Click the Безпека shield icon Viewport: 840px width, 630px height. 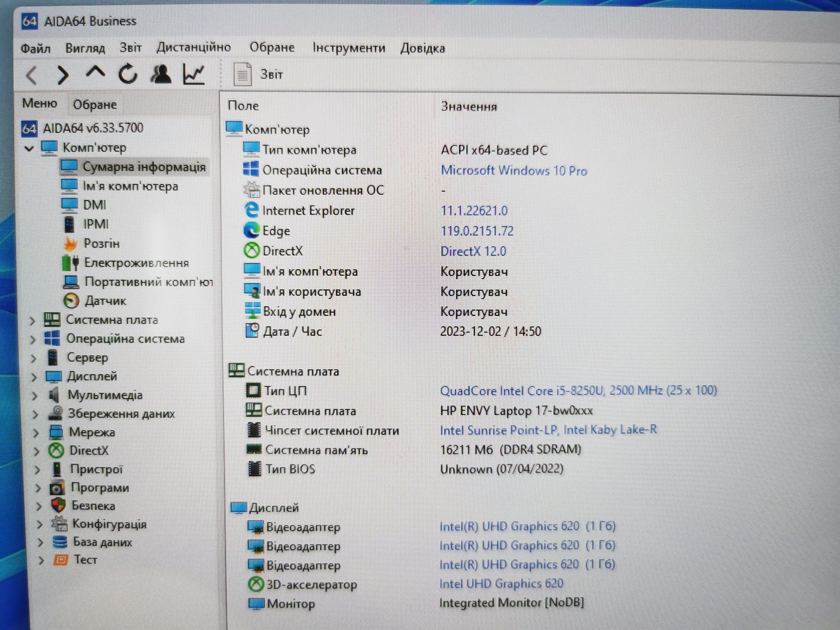coord(58,505)
